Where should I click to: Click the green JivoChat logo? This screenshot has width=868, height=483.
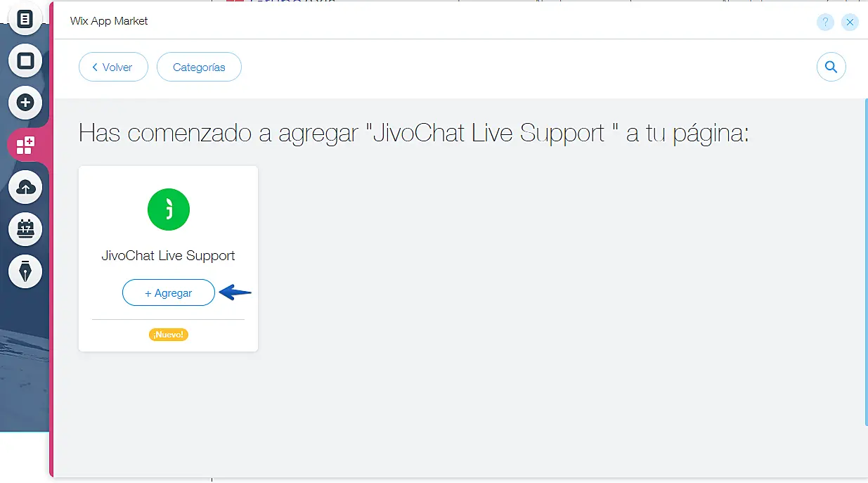point(169,210)
